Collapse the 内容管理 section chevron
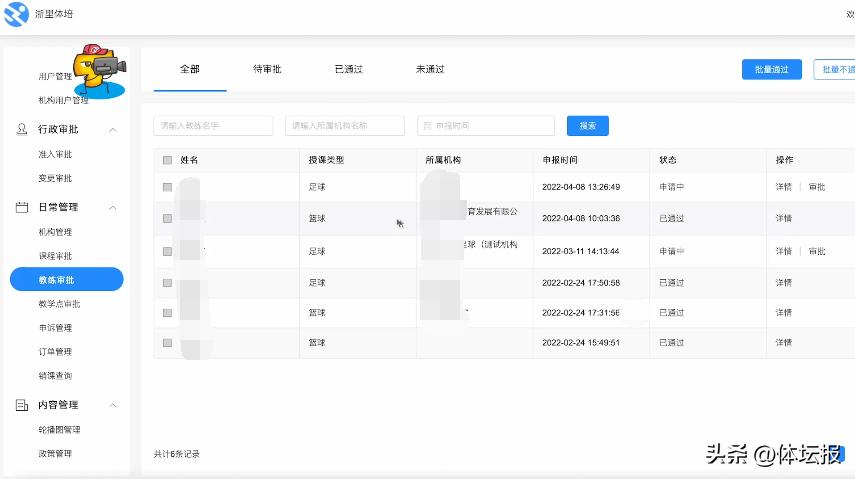Image resolution: width=855 pixels, height=479 pixels. (113, 405)
